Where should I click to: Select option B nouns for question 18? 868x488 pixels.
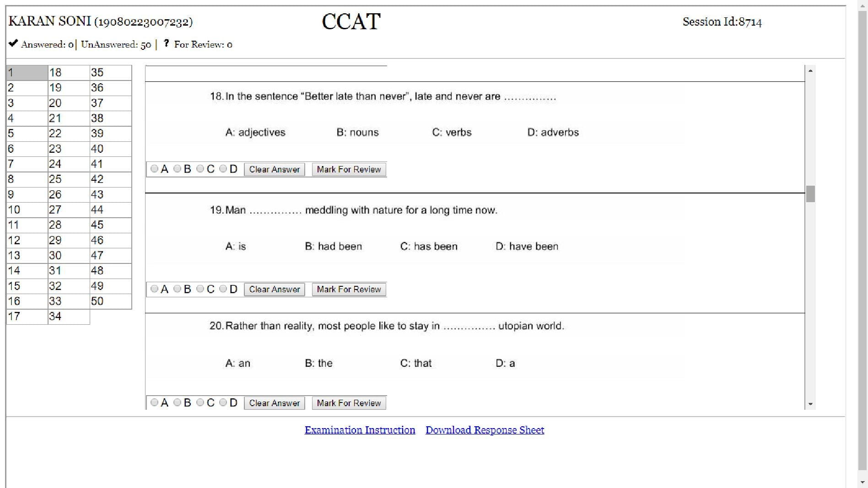point(177,169)
